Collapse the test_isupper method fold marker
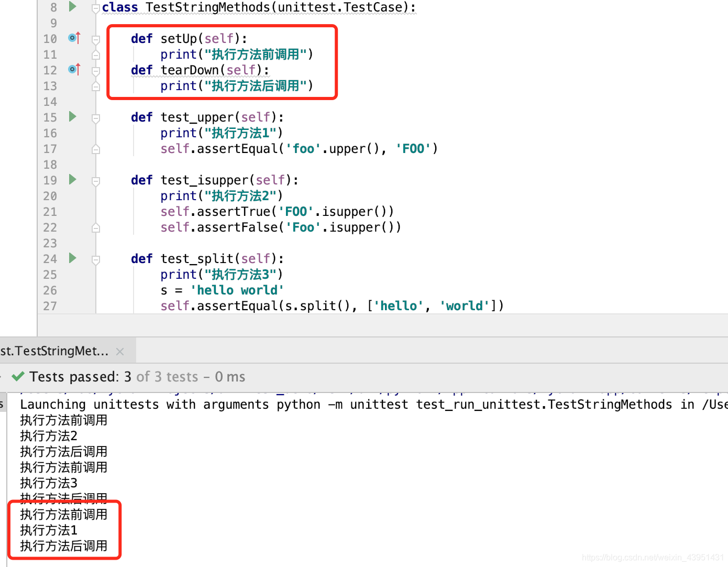Image resolution: width=728 pixels, height=567 pixels. (96, 181)
